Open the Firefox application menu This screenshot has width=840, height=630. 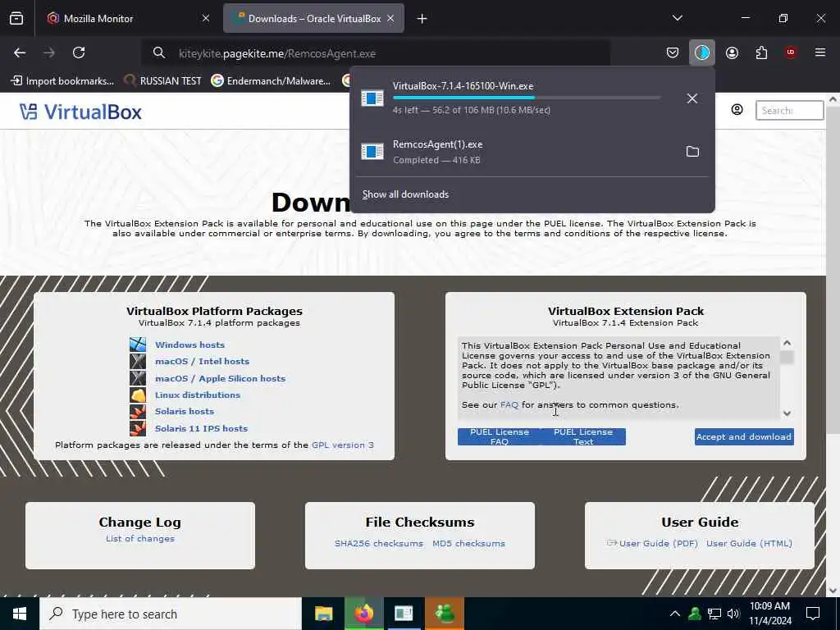pyautogui.click(x=820, y=52)
